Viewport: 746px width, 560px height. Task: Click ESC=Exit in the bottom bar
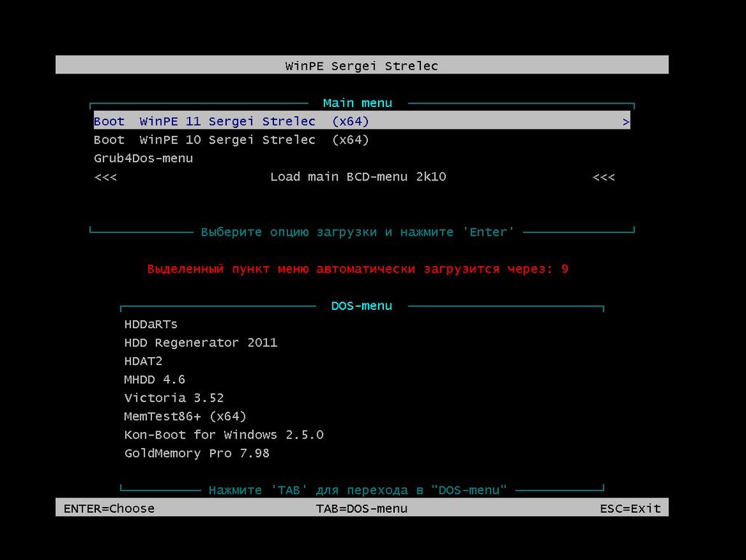coord(630,508)
